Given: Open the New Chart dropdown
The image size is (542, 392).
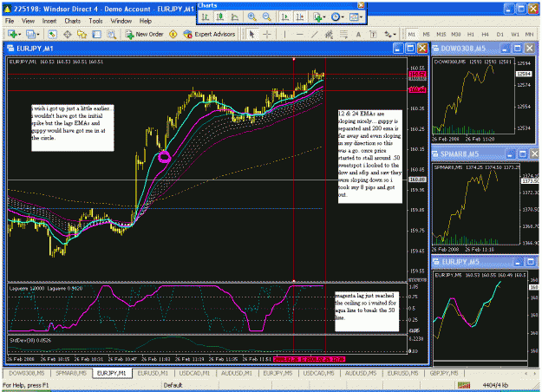Looking at the screenshot, I should click(x=15, y=34).
